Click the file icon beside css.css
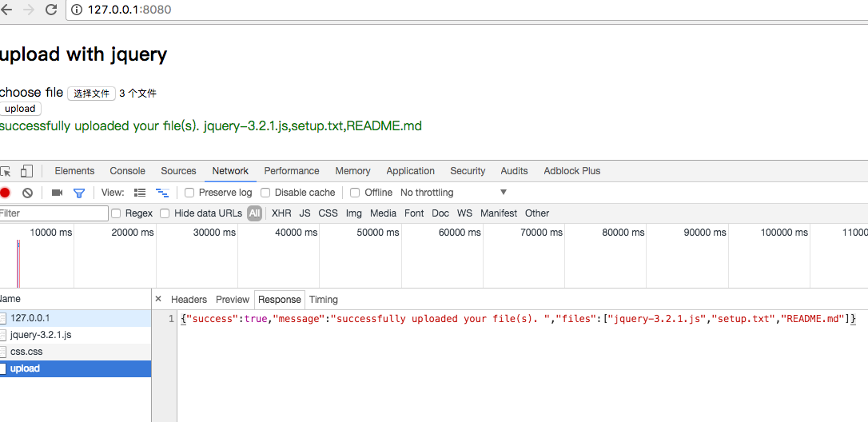The height and width of the screenshot is (422, 868). click(x=3, y=352)
